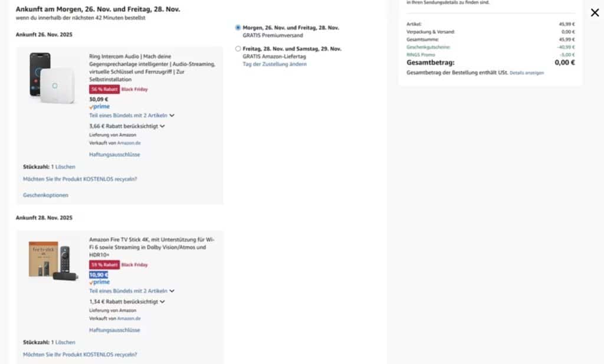Viewport: 604px width, 364px height.
Task: Click the recycle KOSTENLOS link under Ring Intercom
Action: click(x=80, y=179)
